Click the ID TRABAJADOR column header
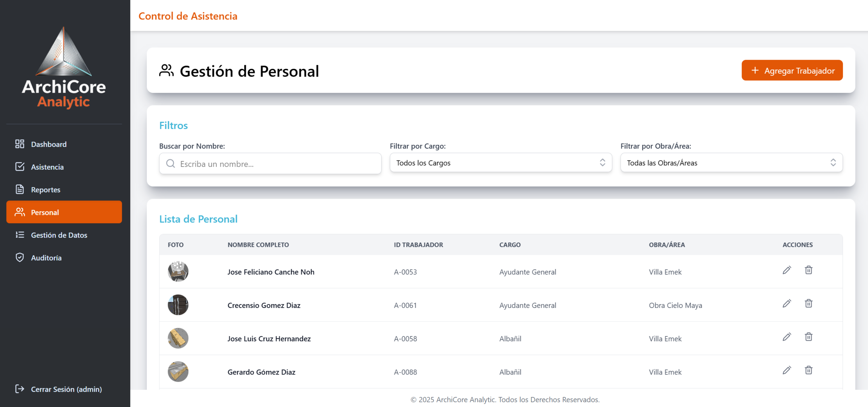The image size is (868, 407). (x=418, y=245)
